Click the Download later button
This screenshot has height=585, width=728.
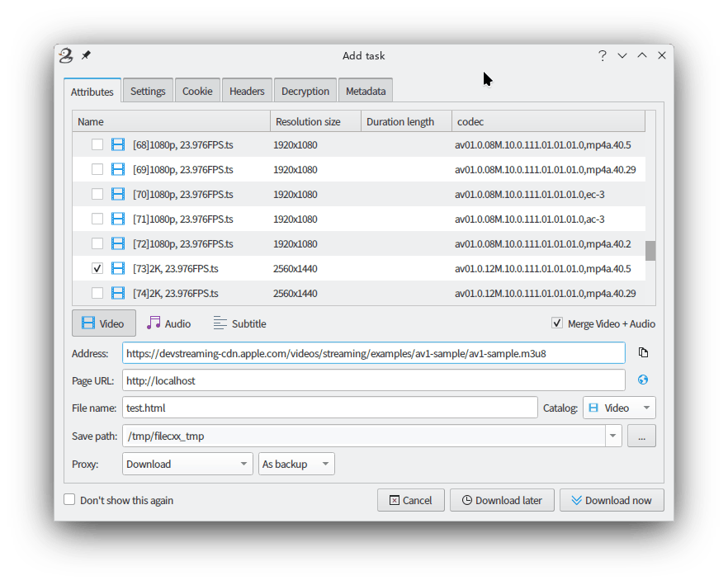pyautogui.click(x=502, y=500)
